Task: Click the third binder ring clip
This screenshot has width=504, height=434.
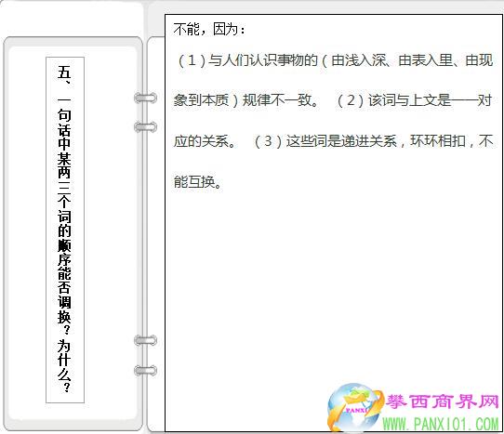Action: point(146,340)
